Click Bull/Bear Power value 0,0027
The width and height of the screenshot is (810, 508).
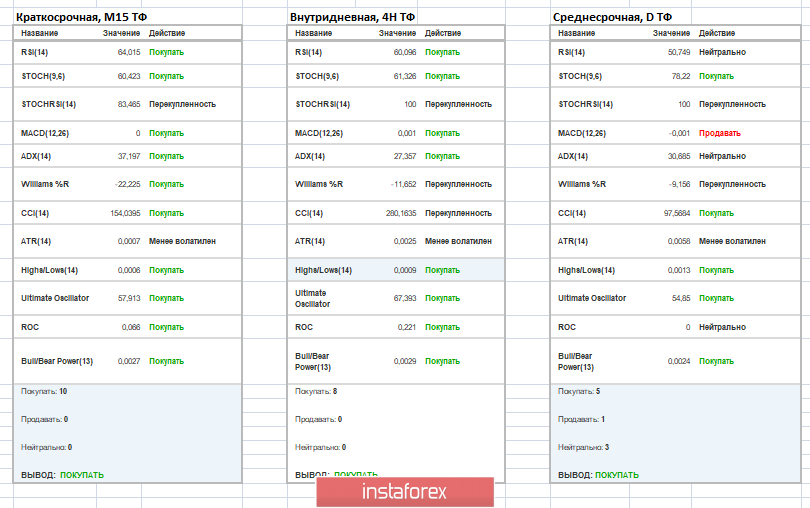pos(129,361)
